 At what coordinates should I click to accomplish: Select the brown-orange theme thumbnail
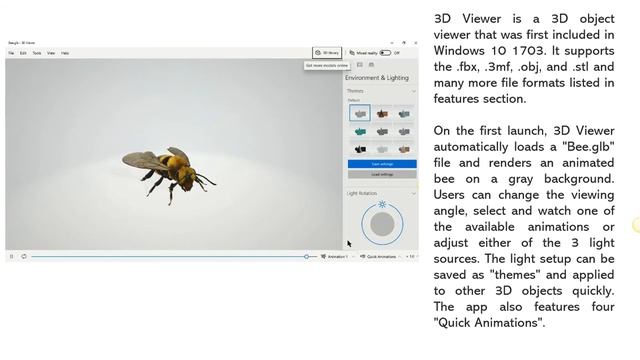[x=382, y=113]
